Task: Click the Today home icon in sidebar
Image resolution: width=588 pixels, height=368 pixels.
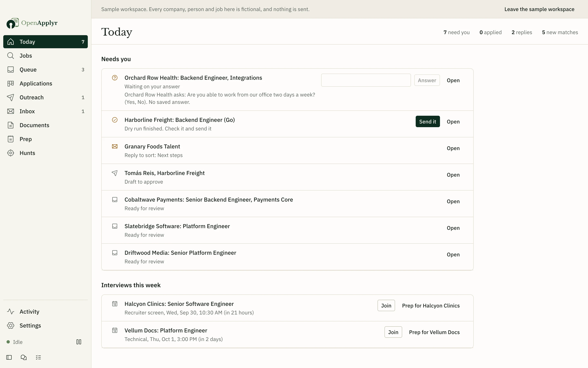Action: pos(10,42)
